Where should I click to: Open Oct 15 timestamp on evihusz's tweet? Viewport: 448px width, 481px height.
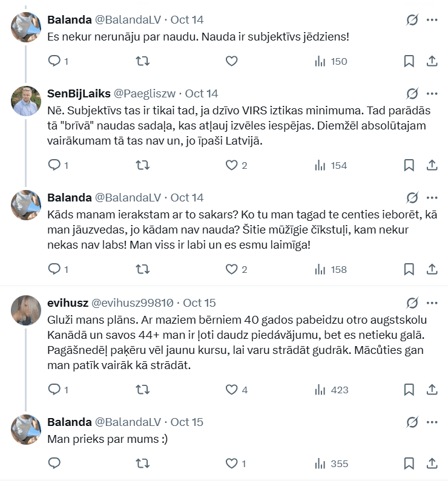pyautogui.click(x=199, y=303)
